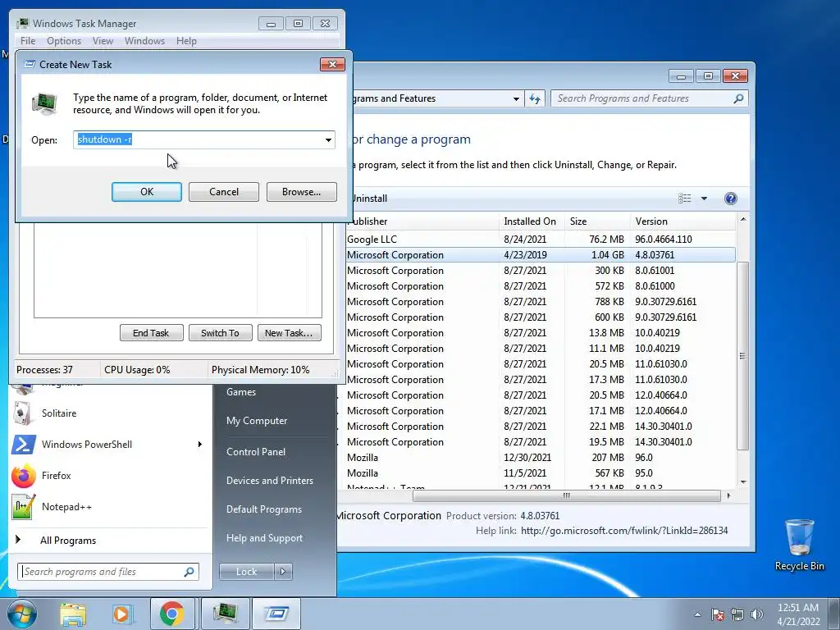Open network tray icon
Viewport: 840px width, 630px height.
(737, 614)
